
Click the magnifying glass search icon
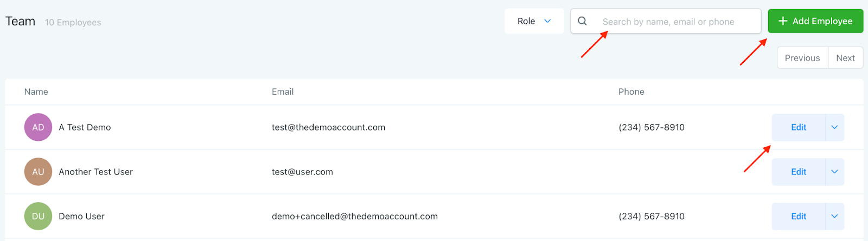(582, 21)
